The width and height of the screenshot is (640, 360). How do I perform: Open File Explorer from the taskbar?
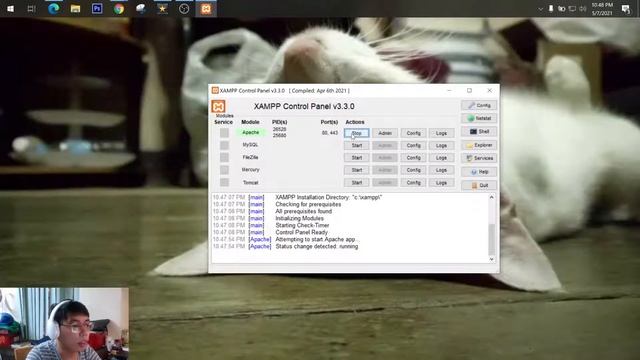tap(75, 9)
